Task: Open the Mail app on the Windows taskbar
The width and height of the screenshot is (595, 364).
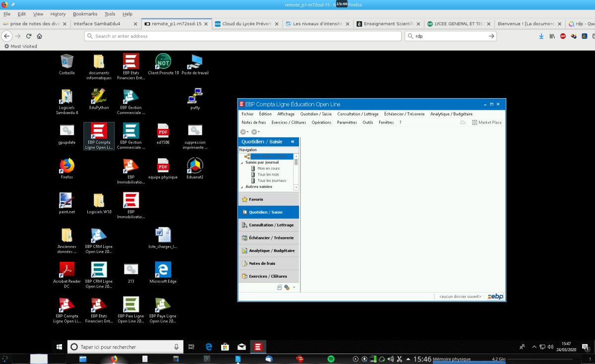Action: pyautogui.click(x=241, y=347)
